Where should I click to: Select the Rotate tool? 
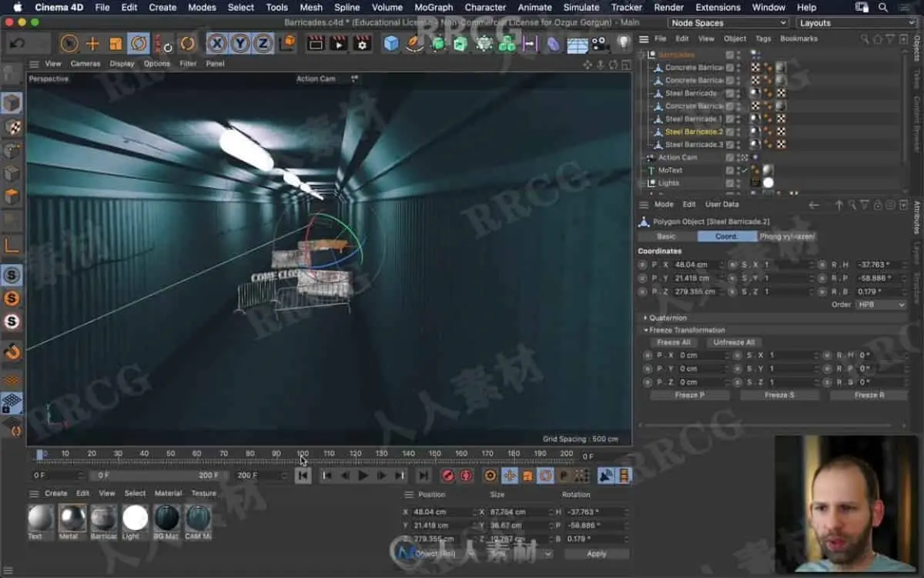coord(139,43)
